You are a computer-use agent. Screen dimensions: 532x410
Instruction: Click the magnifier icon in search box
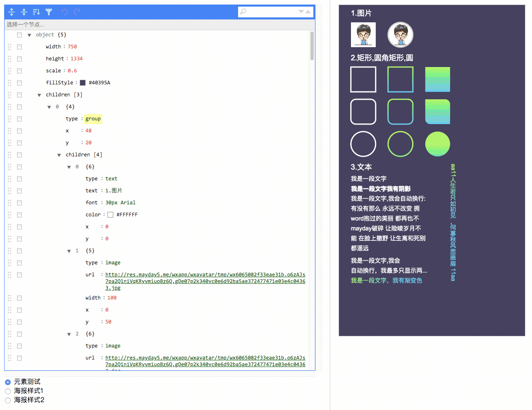243,12
